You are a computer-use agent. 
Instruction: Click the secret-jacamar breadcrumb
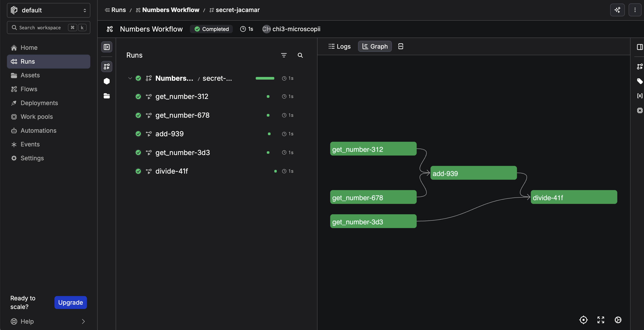click(x=235, y=10)
